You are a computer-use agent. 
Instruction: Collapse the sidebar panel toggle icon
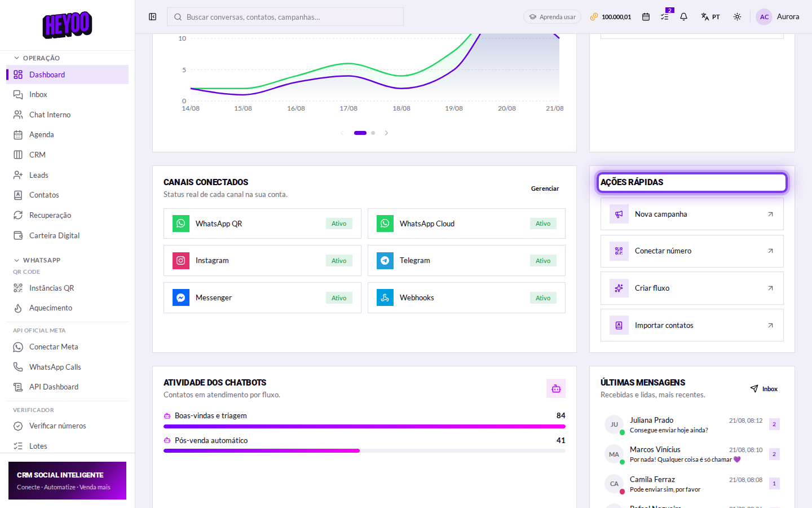point(152,17)
